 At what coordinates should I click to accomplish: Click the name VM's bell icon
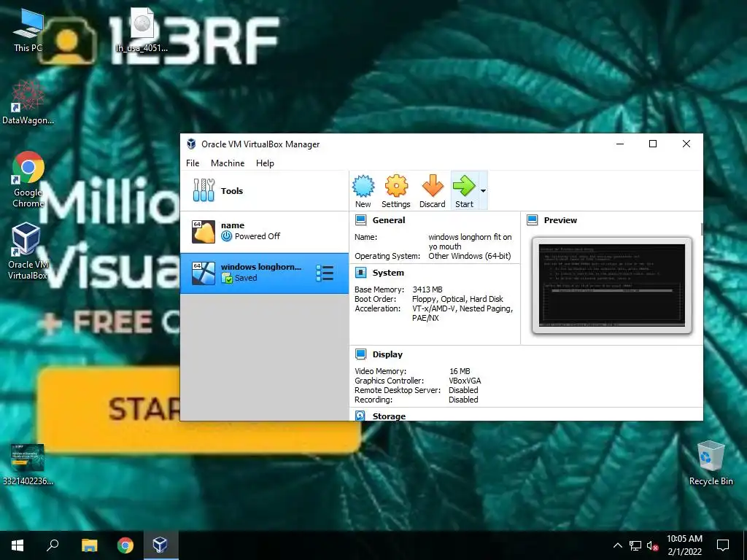point(204,232)
